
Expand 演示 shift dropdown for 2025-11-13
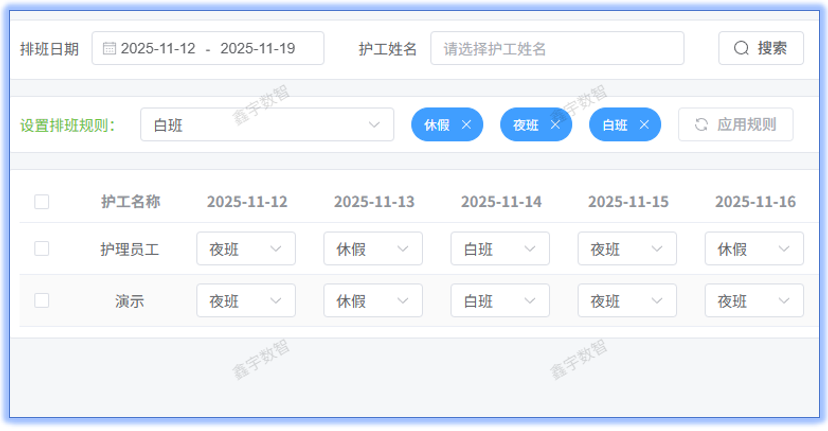[373, 301]
